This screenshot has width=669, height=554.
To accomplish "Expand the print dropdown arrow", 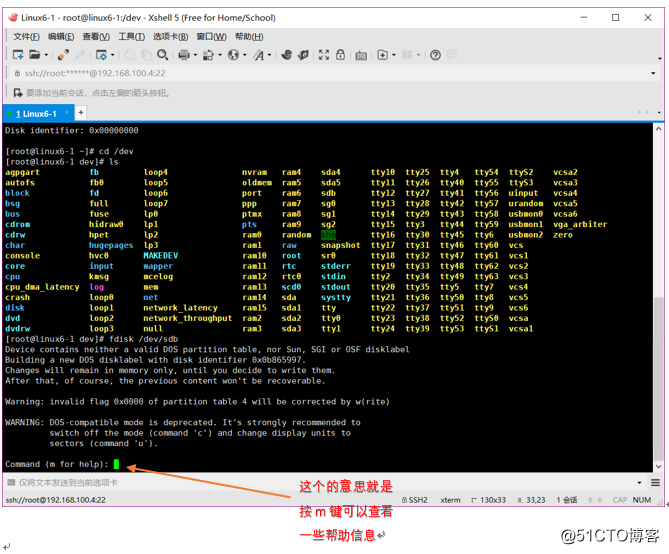I will (x=195, y=55).
